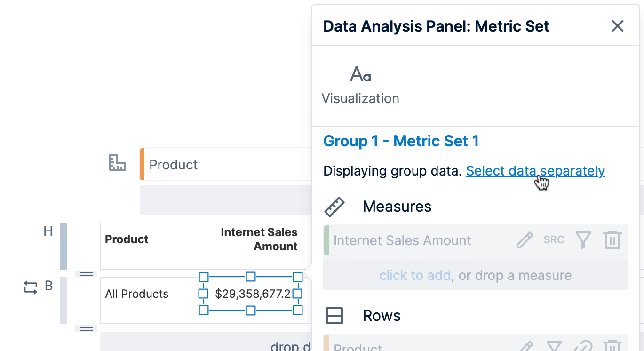644x351 pixels.
Task: Delete Internet Sales Amount with the trash icon
Action: pos(612,239)
